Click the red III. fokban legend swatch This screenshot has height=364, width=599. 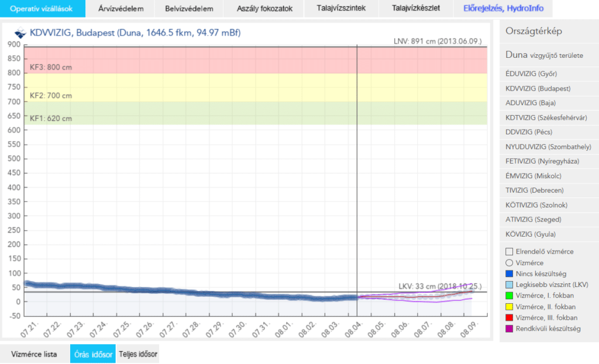[510, 318]
